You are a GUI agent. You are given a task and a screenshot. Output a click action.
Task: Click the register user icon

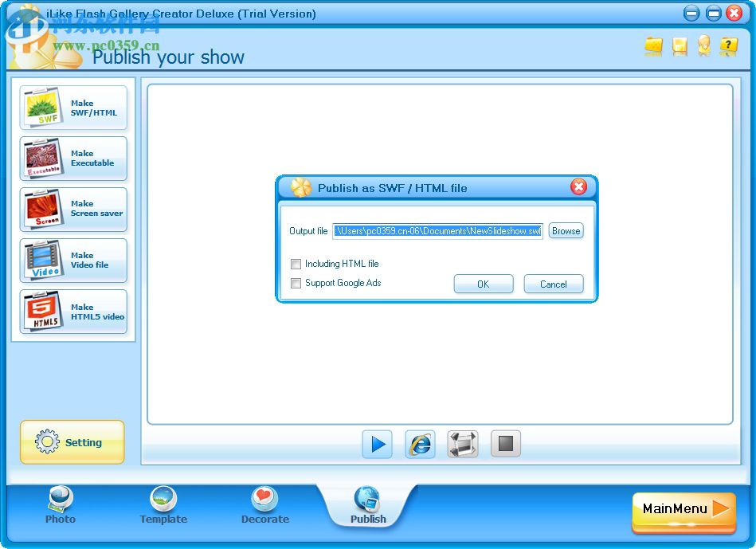click(x=703, y=46)
